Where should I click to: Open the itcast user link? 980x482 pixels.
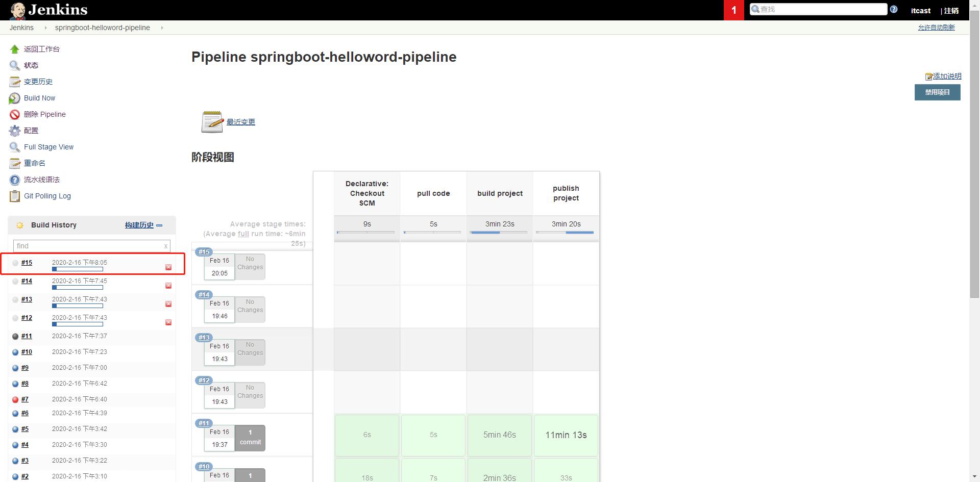pos(921,11)
